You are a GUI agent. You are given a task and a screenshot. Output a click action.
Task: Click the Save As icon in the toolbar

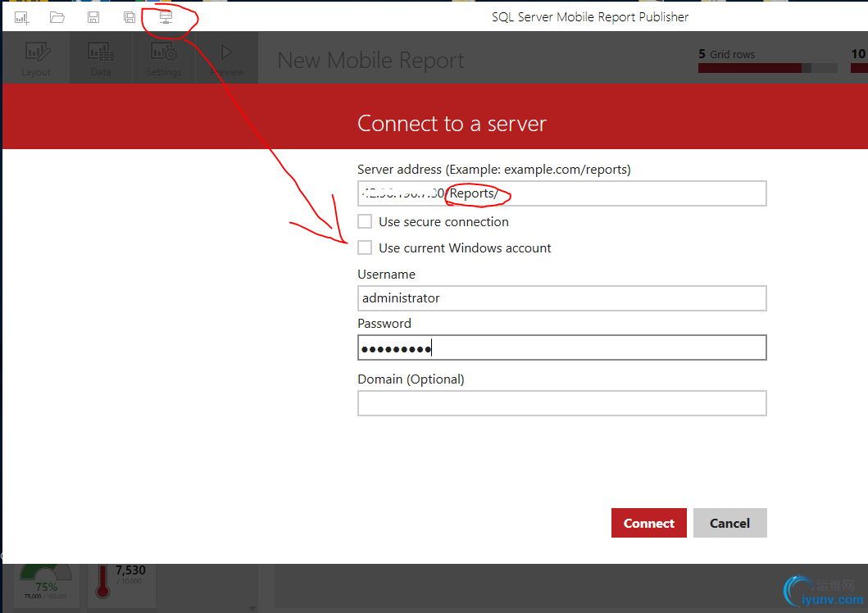130,18
